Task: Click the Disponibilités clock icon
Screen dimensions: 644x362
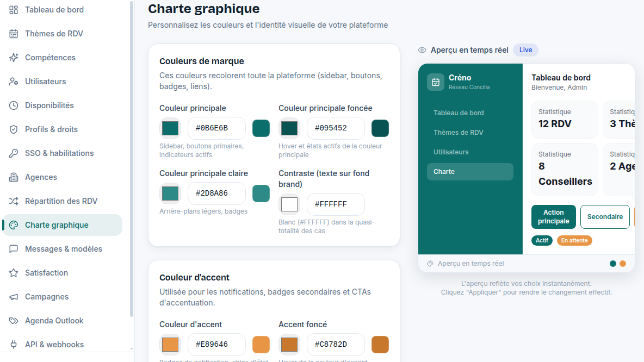Action: (14, 105)
